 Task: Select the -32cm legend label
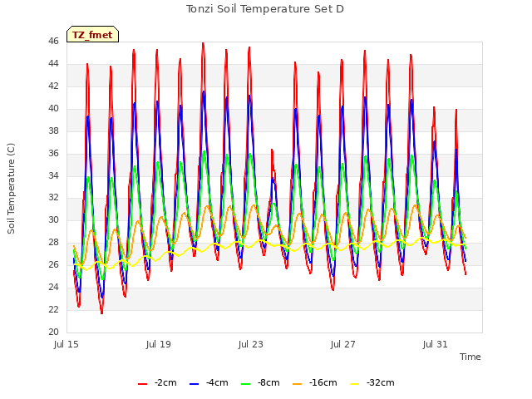tap(381, 383)
